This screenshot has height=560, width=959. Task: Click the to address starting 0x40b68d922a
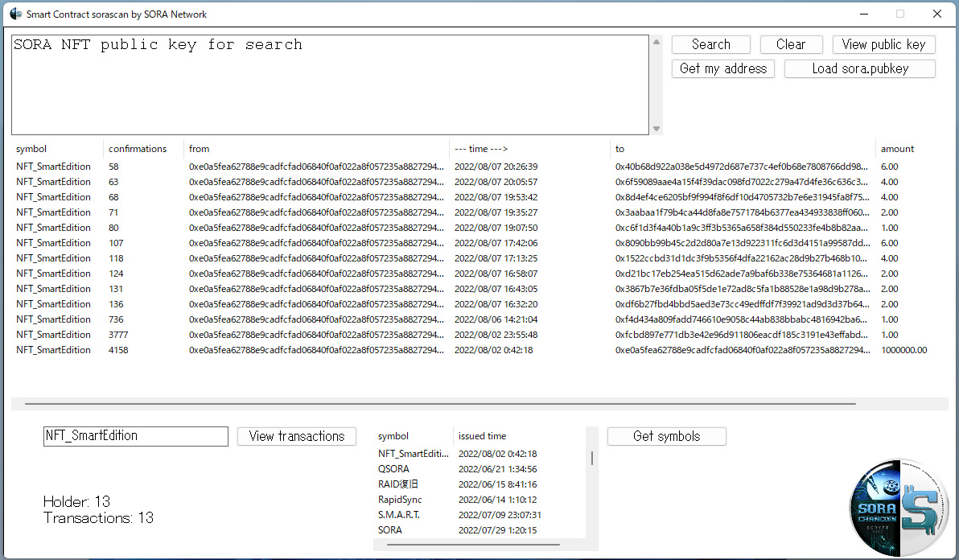[x=742, y=167]
